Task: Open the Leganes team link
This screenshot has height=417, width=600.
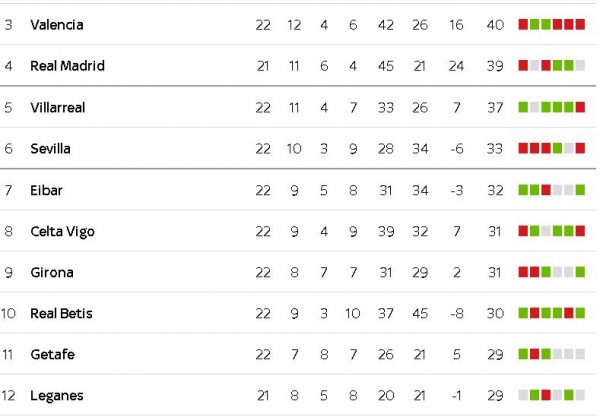Action: point(57,396)
